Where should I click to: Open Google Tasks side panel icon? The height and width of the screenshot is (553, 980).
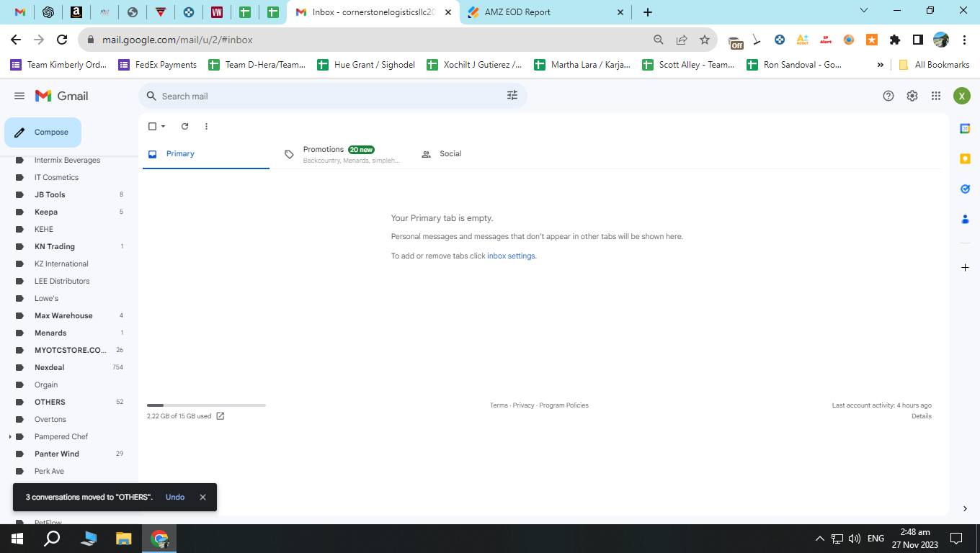965,189
